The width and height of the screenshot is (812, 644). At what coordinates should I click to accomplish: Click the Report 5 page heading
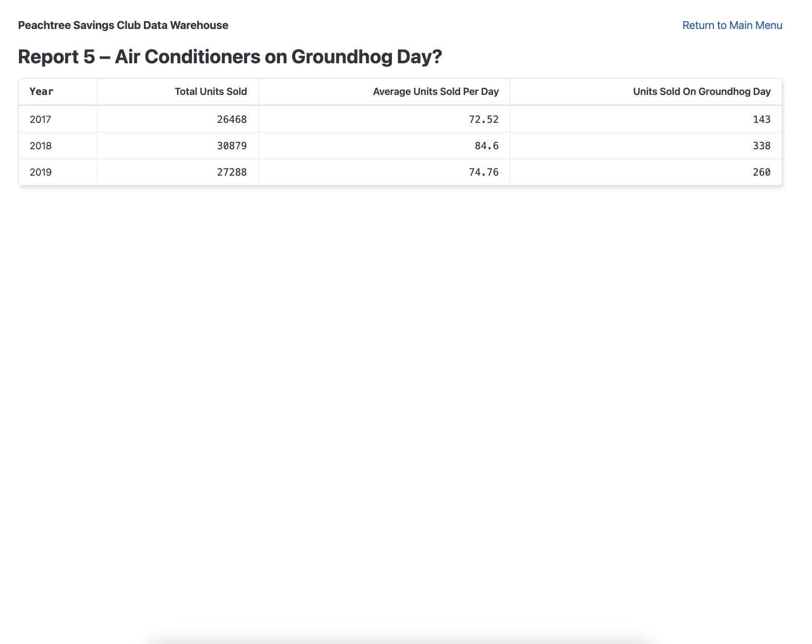click(229, 57)
